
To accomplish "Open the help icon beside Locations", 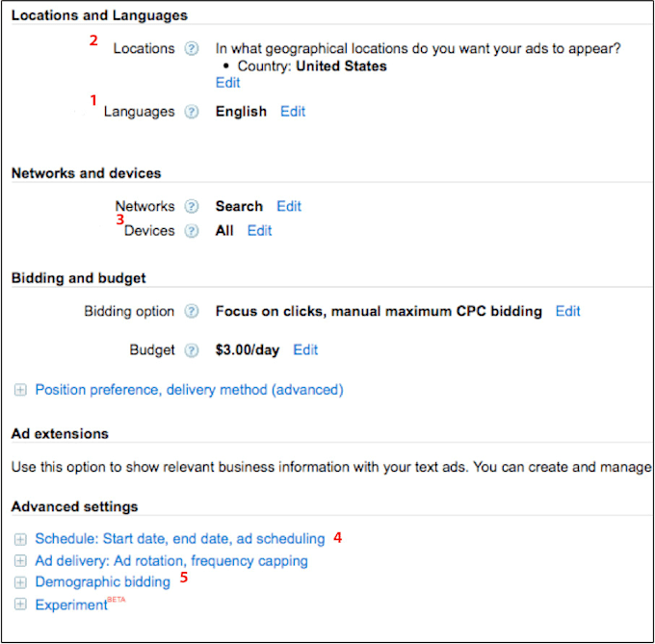I will (x=192, y=49).
